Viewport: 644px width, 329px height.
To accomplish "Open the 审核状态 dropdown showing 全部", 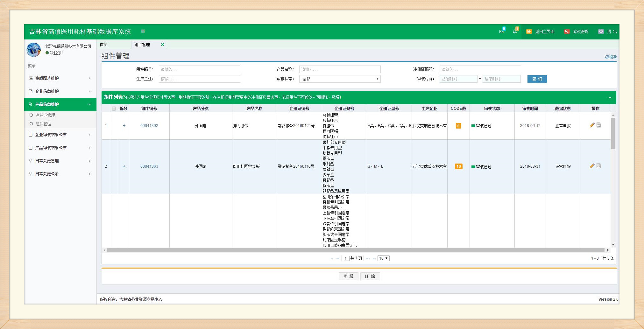I will (x=340, y=79).
